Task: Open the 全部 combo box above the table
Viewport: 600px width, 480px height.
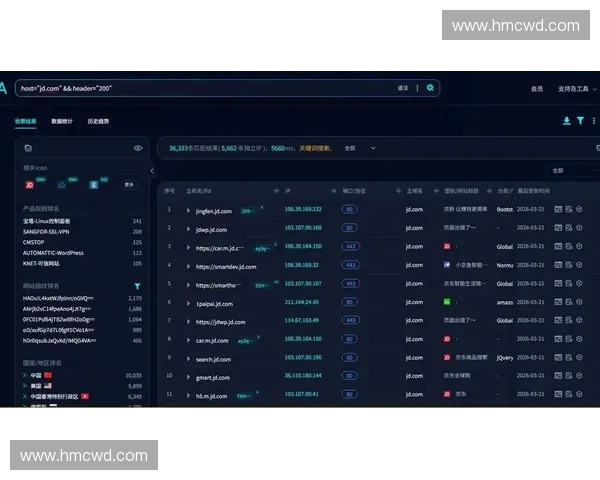Action: pos(574,171)
